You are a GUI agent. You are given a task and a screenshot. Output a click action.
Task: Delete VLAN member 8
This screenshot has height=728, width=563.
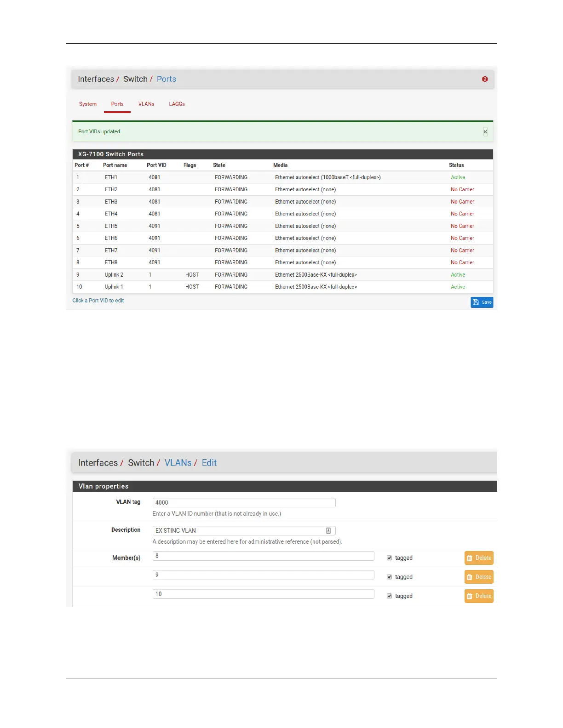(479, 558)
